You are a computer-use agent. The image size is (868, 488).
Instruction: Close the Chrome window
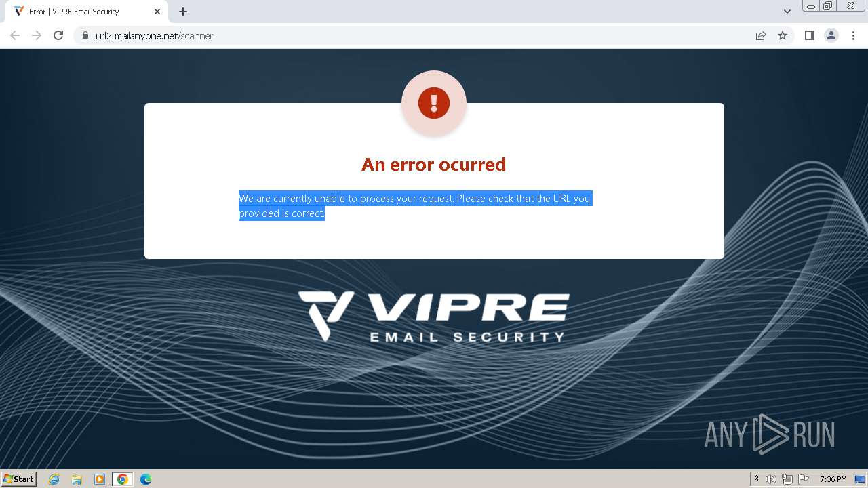click(x=851, y=6)
